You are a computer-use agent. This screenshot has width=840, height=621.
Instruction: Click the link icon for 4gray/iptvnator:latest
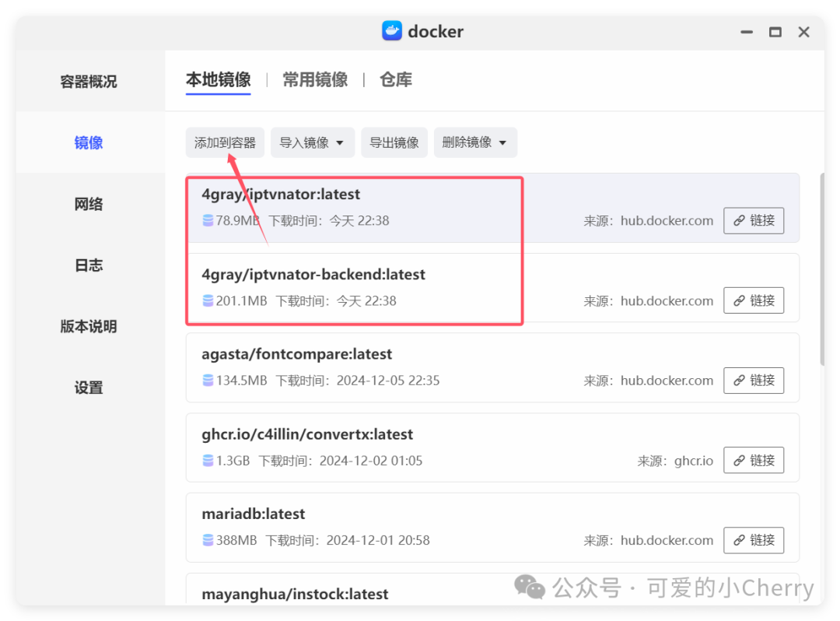point(739,221)
